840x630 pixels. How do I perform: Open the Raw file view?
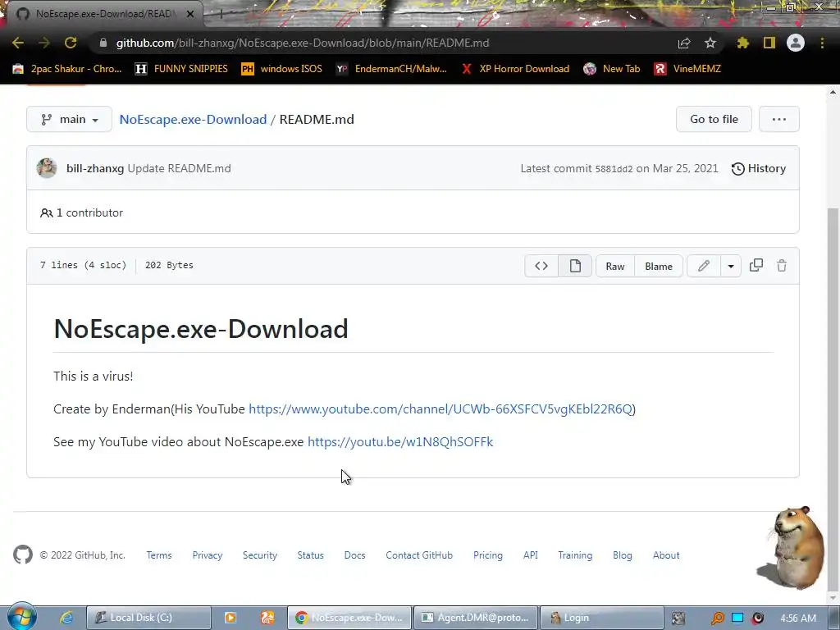coord(615,267)
